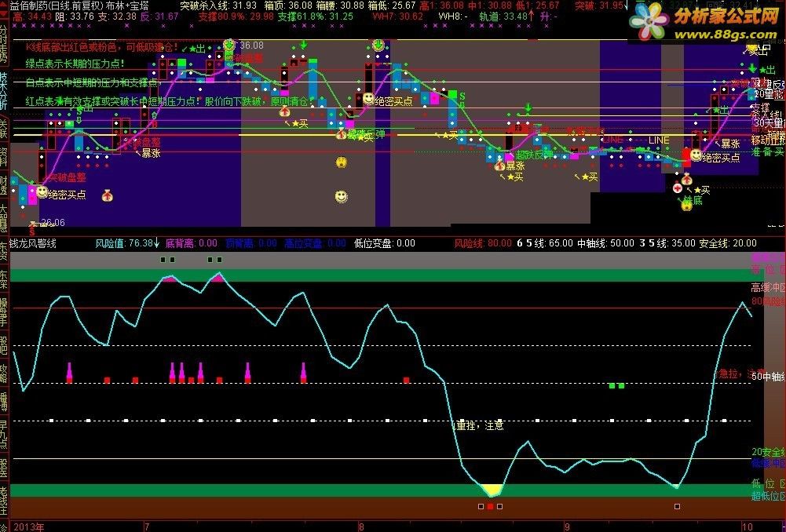Open the 关联 sidebar tab
The width and height of the screenshot is (786, 532).
click(4, 128)
